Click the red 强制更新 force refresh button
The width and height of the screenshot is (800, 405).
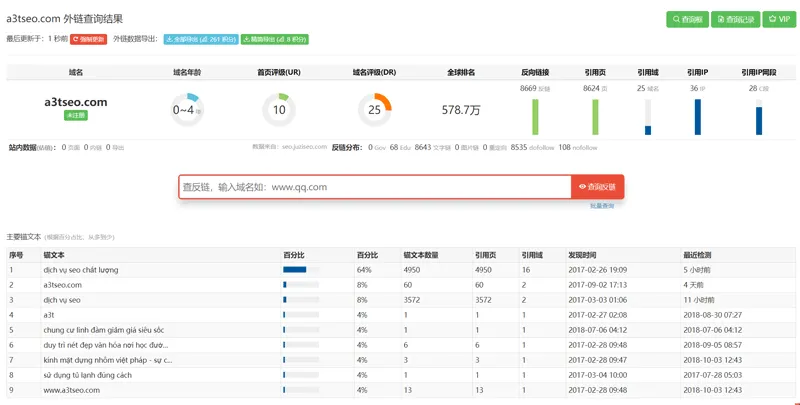[88, 39]
